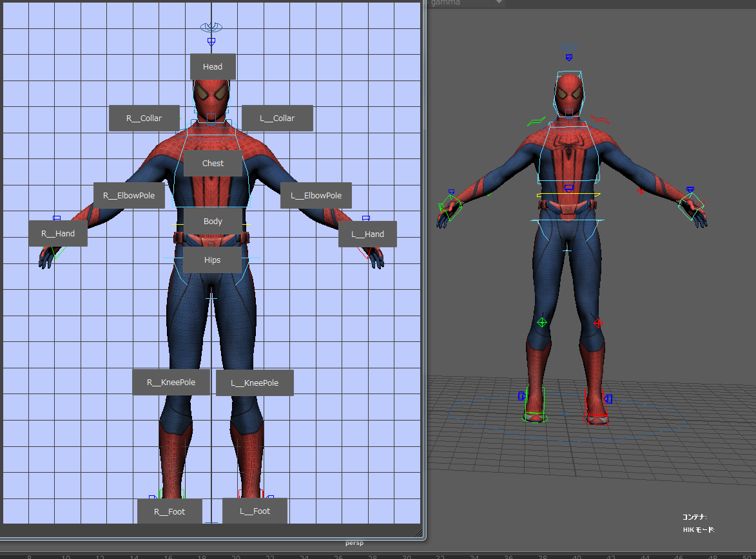Viewport: 756px width, 559px height.
Task: Click the R__Collar picker button
Action: coord(144,118)
